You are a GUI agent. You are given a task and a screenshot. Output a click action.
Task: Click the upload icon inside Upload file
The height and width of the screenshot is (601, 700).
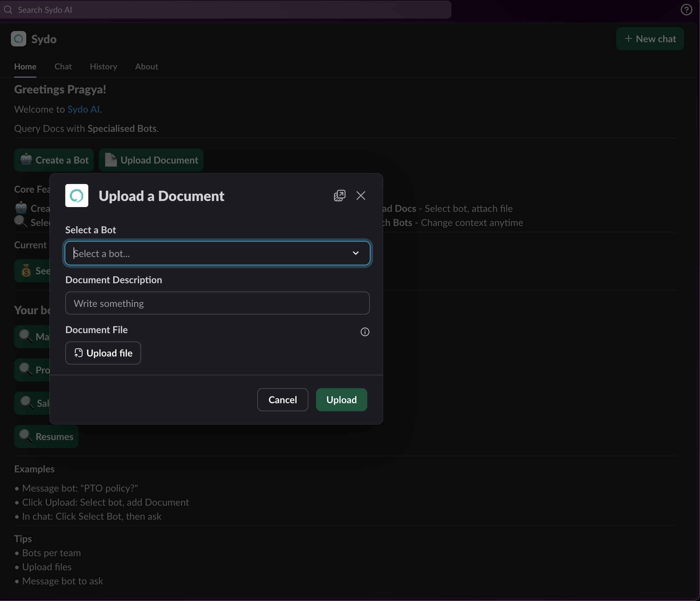click(78, 353)
